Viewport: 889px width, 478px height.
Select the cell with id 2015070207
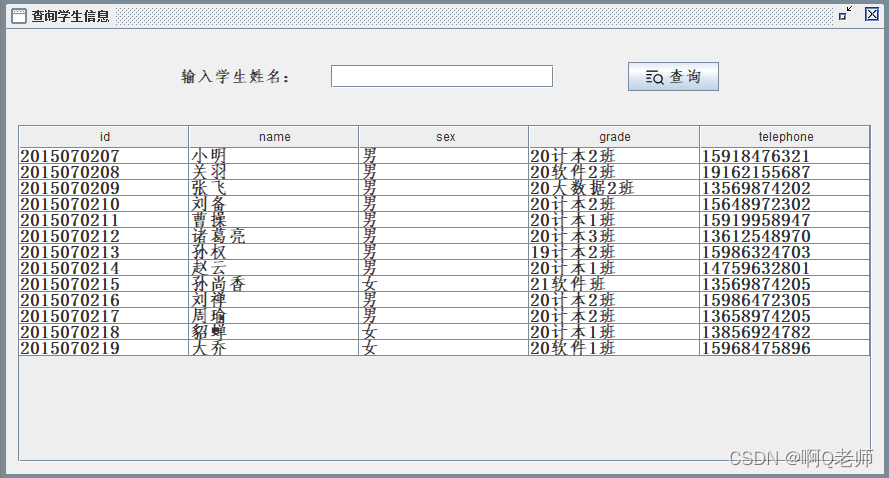[x=104, y=156]
